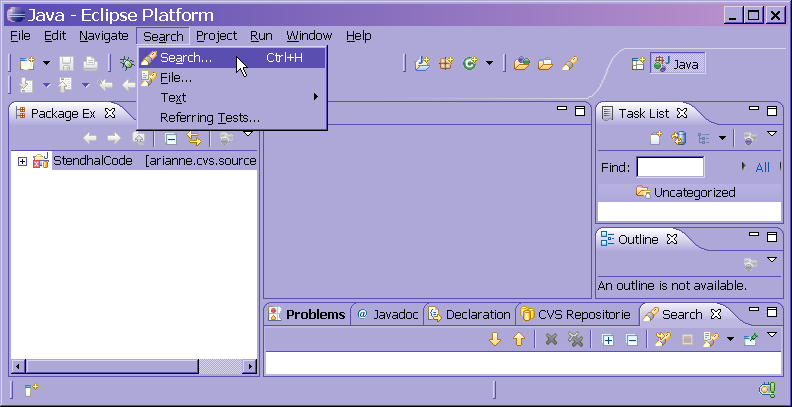Click the All working set link
Image resolution: width=792 pixels, height=407 pixels.
(762, 168)
